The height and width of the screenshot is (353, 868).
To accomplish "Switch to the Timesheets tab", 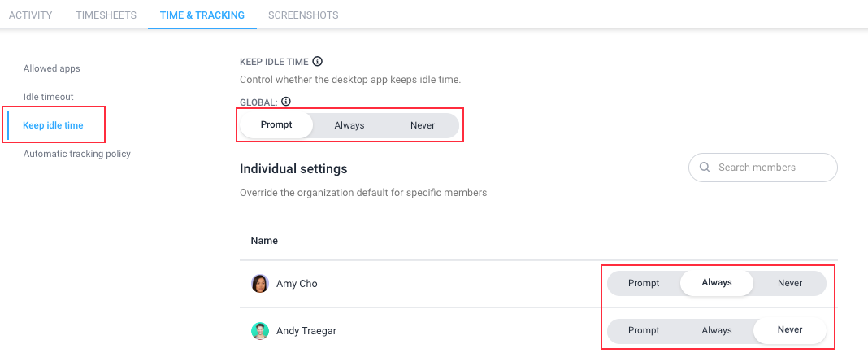I will [106, 15].
